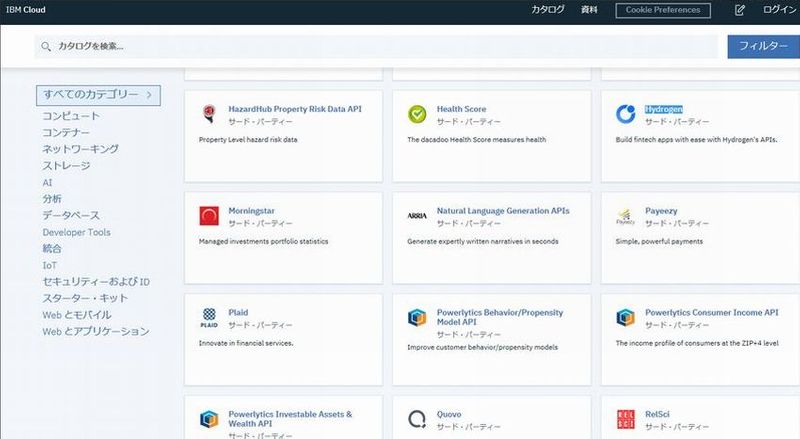Click the edit note icon in header

tap(740, 10)
